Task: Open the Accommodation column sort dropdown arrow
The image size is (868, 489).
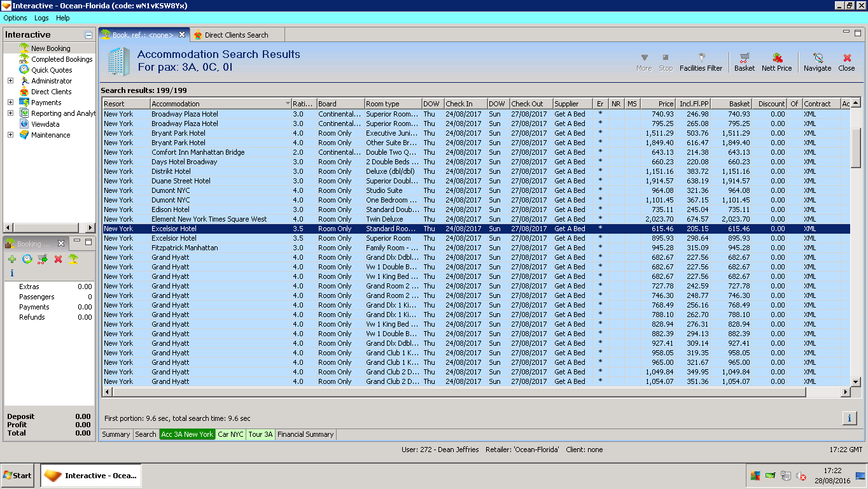Action: pos(288,104)
